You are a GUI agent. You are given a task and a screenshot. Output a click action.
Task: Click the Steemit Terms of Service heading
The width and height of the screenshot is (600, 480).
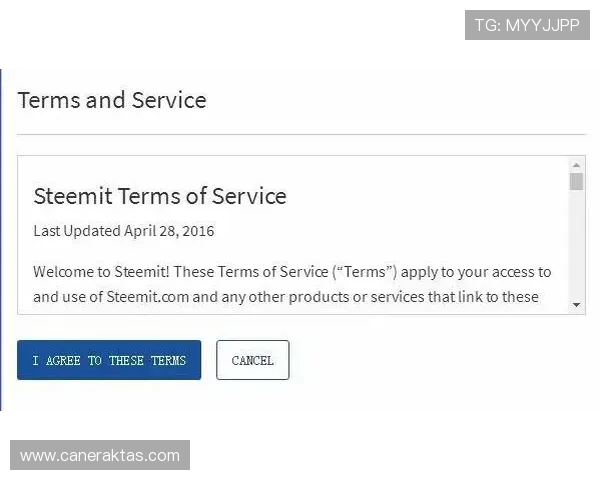[160, 195]
